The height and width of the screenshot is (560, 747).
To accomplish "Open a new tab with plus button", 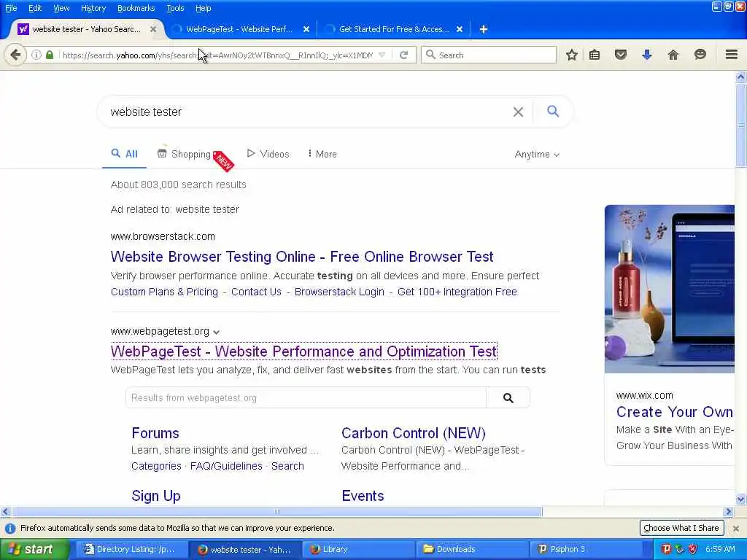I will tap(483, 29).
